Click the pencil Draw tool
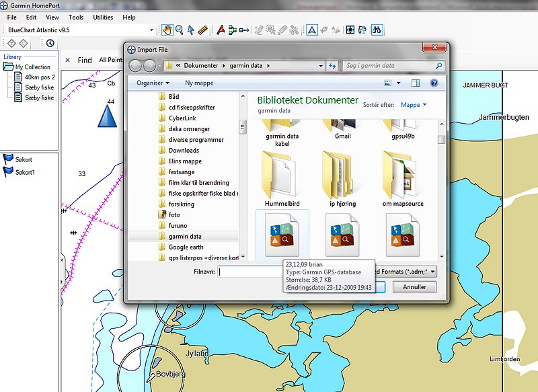Image resolution: width=538 pixels, height=392 pixels. [259, 30]
